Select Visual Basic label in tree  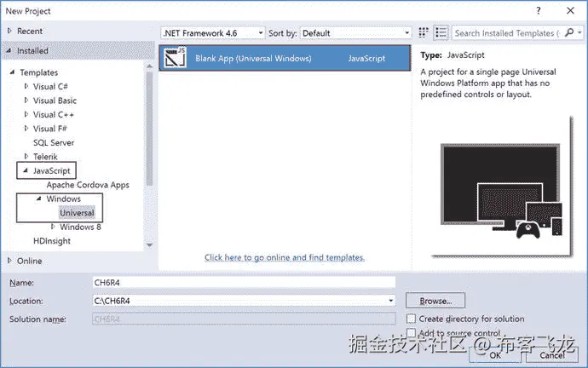[x=55, y=101]
